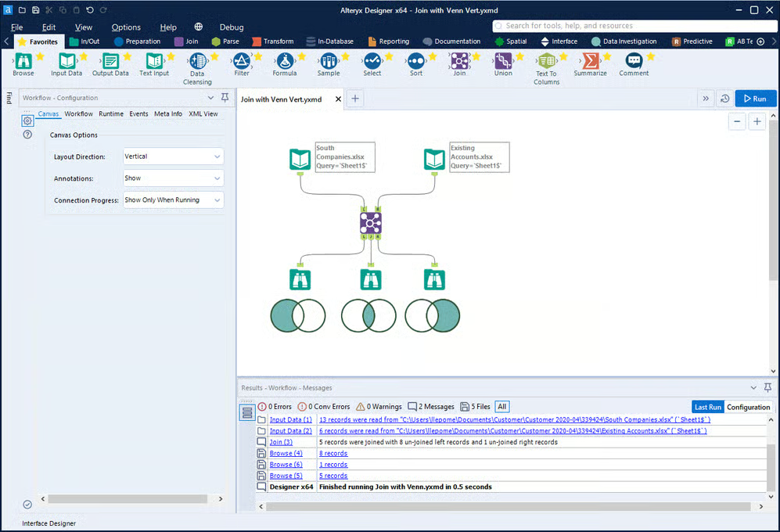Click the configuration gear icon in side panel
The height and width of the screenshot is (532, 780).
click(x=27, y=120)
